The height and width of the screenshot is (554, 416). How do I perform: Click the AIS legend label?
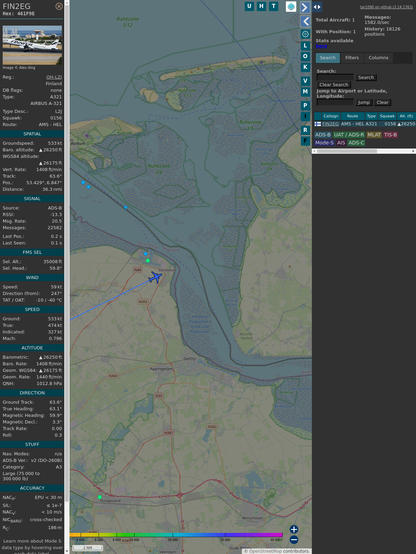pyautogui.click(x=341, y=143)
